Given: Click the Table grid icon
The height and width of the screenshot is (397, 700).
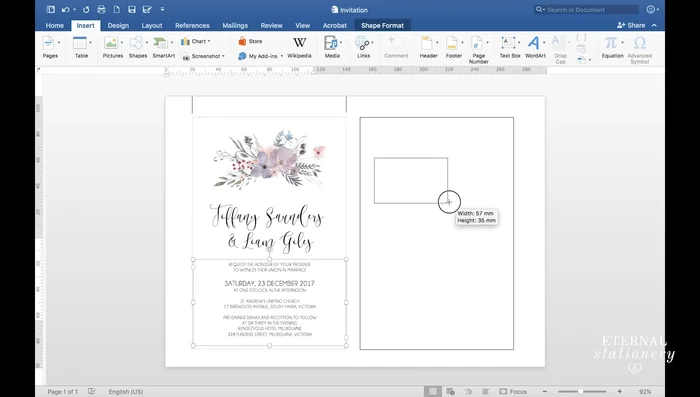Looking at the screenshot, I should point(79,43).
